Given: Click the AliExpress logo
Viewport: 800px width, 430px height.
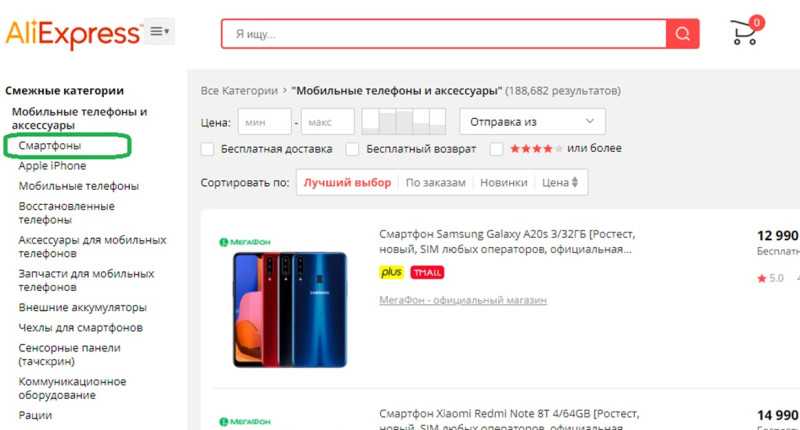Looking at the screenshot, I should pyautogui.click(x=73, y=34).
